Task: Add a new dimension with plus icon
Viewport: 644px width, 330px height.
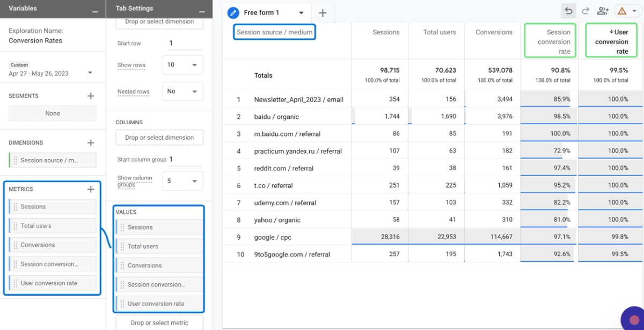Action: [x=91, y=143]
